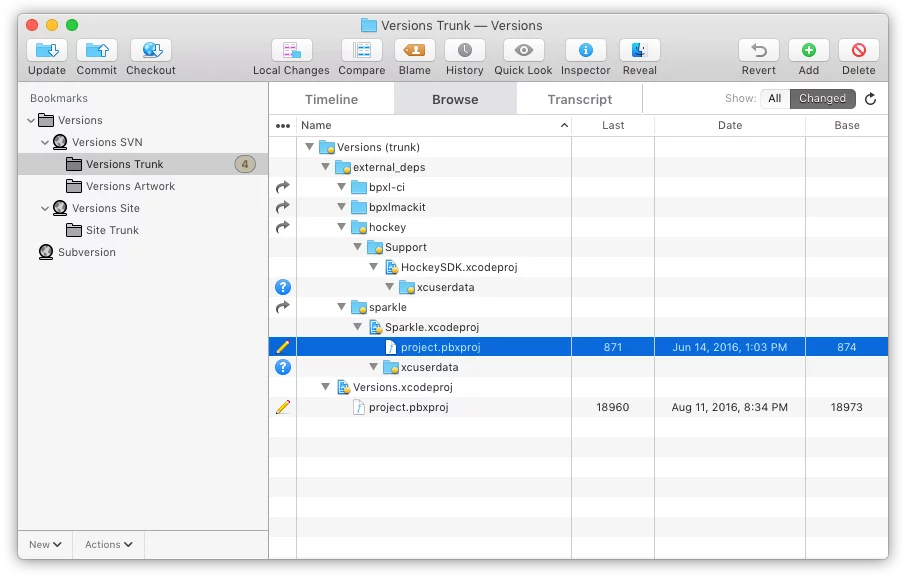Screen dimensions: 906x581
Task: Open the History tool
Action: [x=464, y=50]
